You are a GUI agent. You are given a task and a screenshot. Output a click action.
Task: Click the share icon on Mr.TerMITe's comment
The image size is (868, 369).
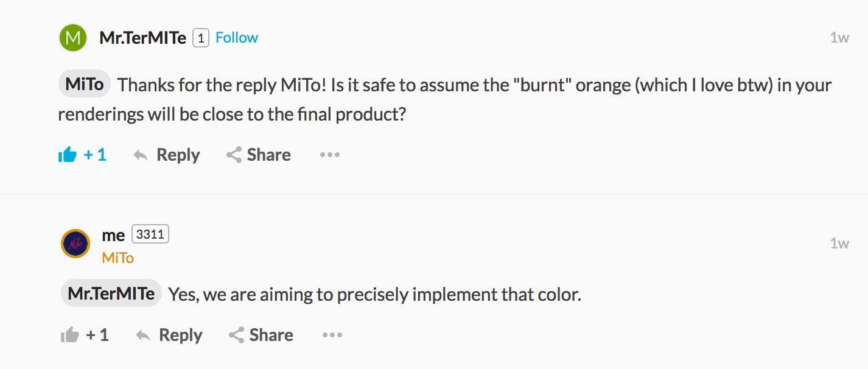(x=234, y=155)
